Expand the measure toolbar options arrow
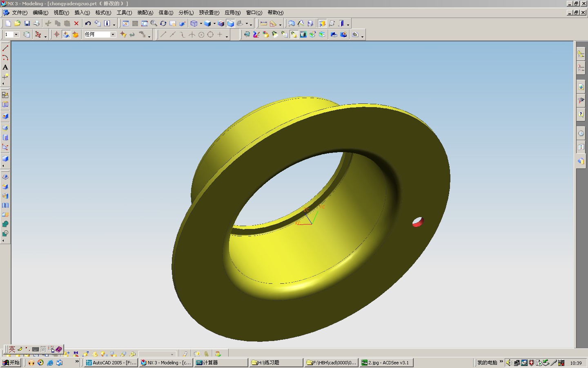The width and height of the screenshot is (588, 368). click(280, 25)
